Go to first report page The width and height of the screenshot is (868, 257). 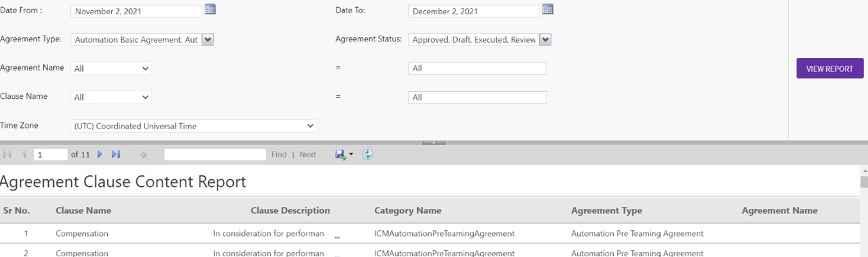[x=8, y=154]
